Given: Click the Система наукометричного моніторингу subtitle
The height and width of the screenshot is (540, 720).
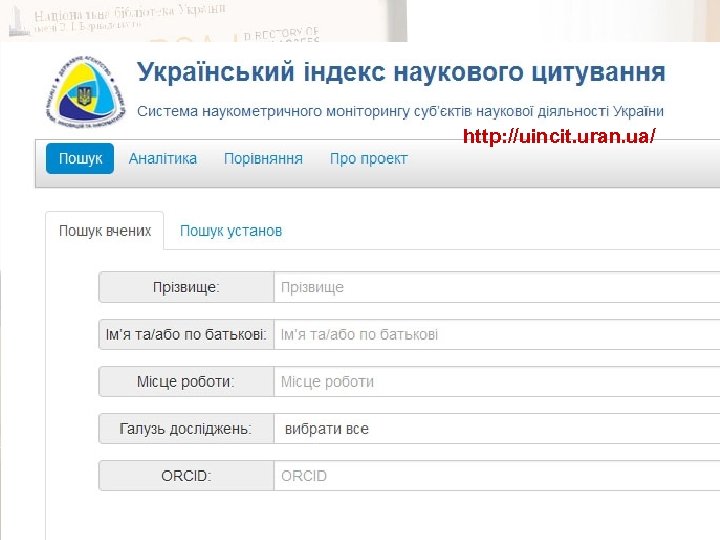Looking at the screenshot, I should 401,110.
